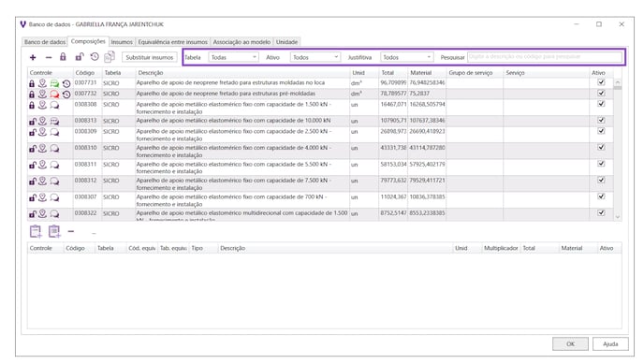Confirm with the OK button
This screenshot has width=644, height=364.
click(x=570, y=344)
